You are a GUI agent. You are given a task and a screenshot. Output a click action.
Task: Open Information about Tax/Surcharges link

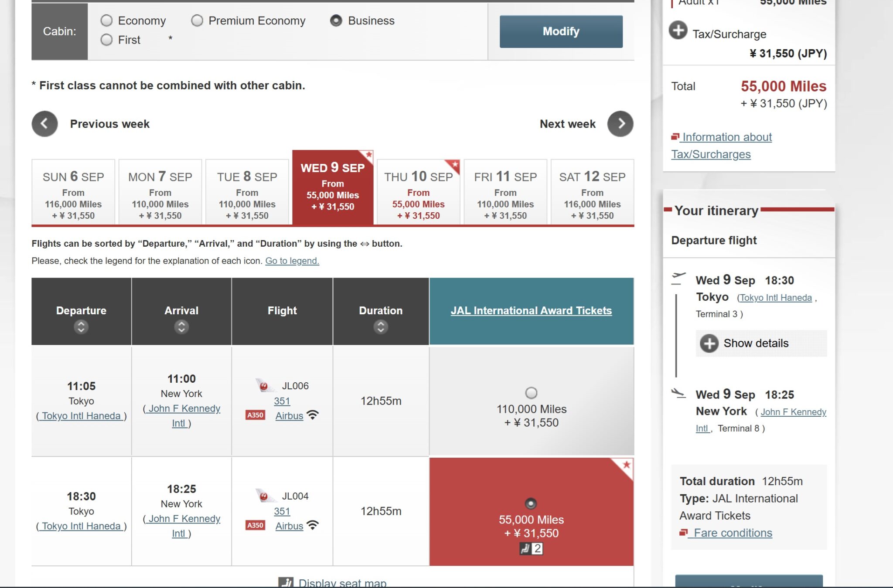[x=722, y=146]
